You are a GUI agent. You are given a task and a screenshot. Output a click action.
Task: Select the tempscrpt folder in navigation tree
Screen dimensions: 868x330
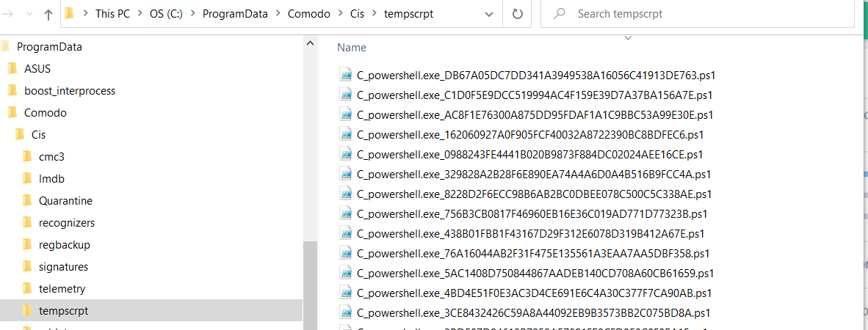63,311
